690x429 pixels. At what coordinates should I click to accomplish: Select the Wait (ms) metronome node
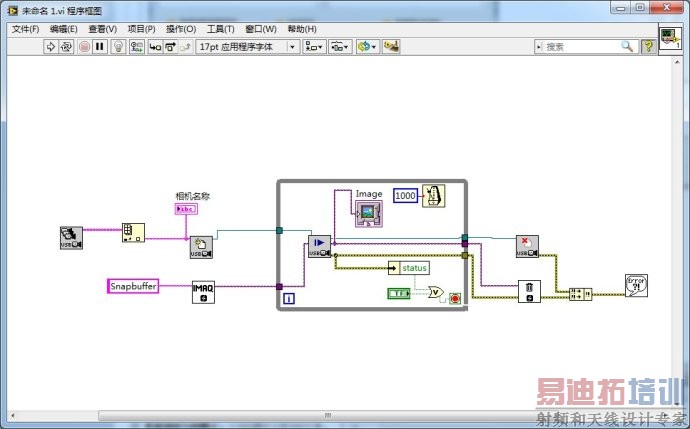(433, 196)
